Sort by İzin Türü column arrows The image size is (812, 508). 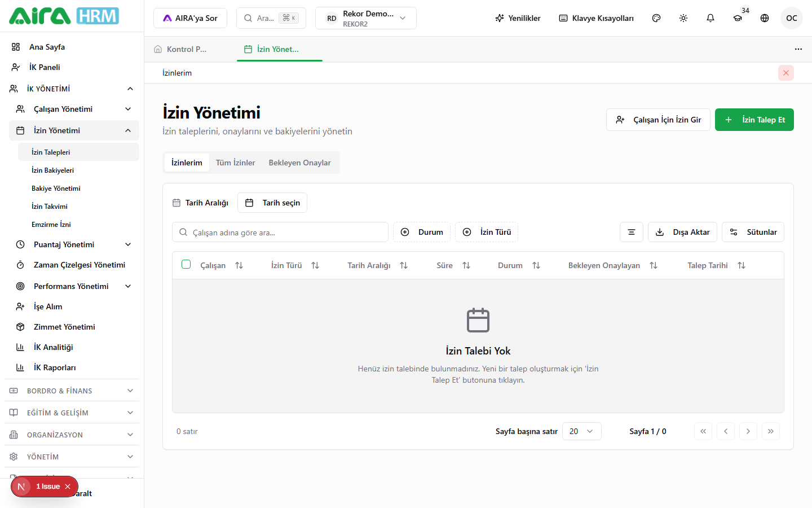(315, 265)
